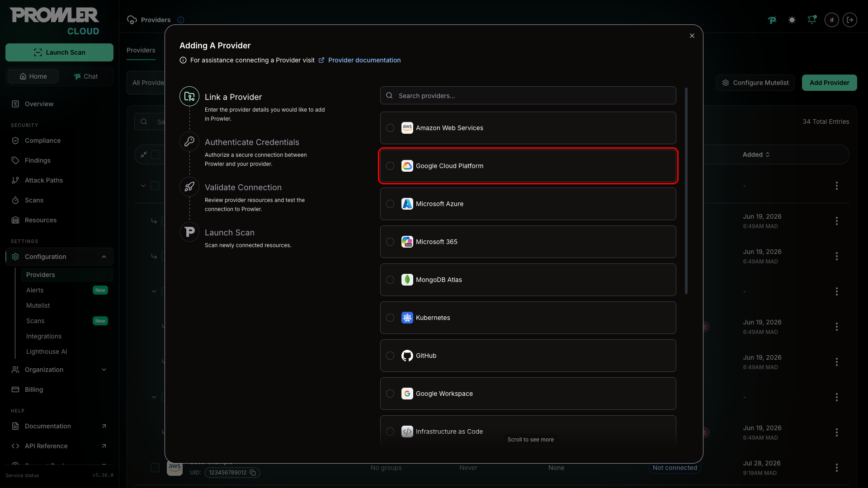Image resolution: width=868 pixels, height=488 pixels.
Task: Click the AWS logo icon in provider list
Action: point(407,128)
